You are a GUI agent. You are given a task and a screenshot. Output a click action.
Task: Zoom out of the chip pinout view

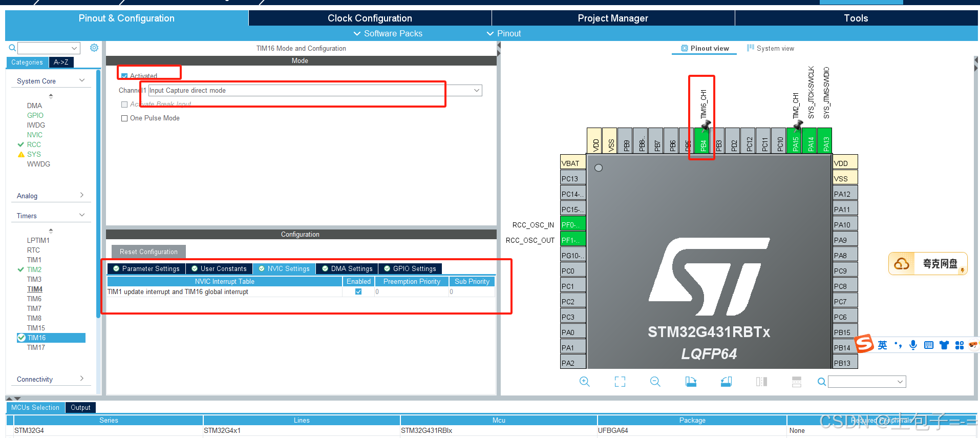(x=655, y=382)
